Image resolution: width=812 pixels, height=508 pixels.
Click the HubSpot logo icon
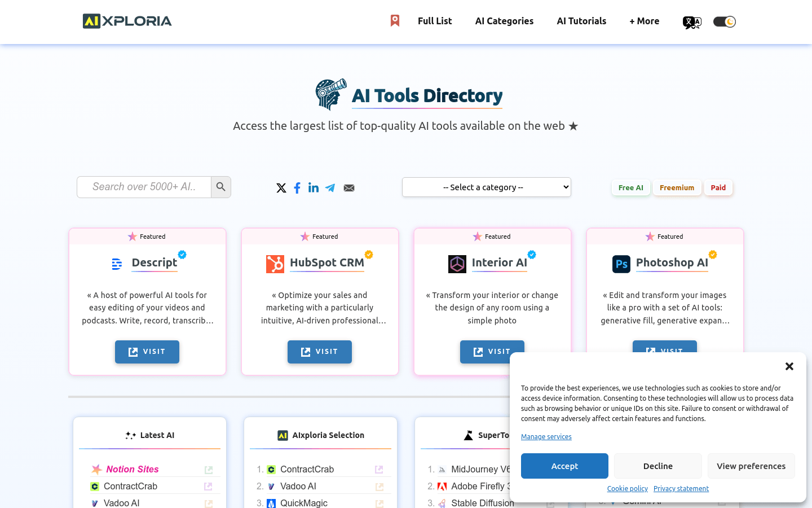tap(275, 264)
